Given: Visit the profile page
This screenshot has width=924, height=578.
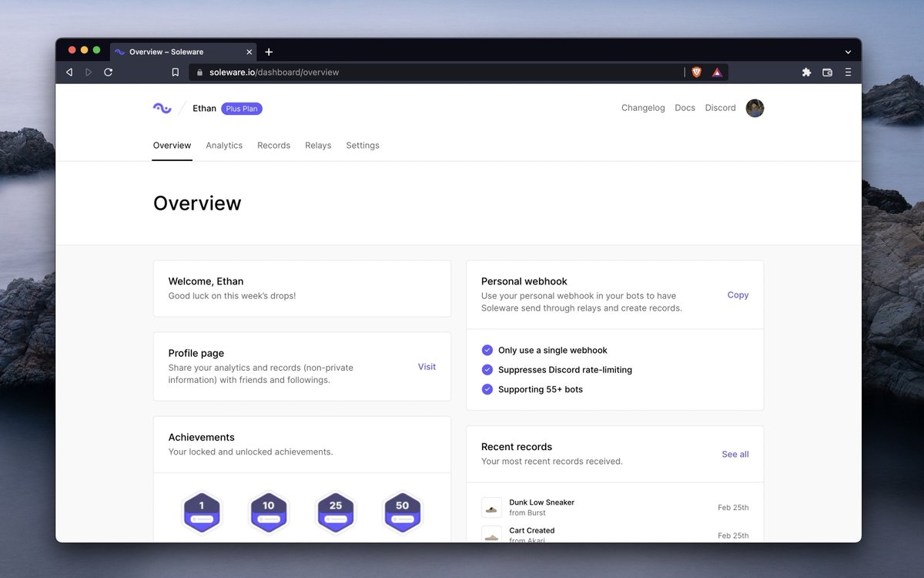Looking at the screenshot, I should (x=427, y=367).
